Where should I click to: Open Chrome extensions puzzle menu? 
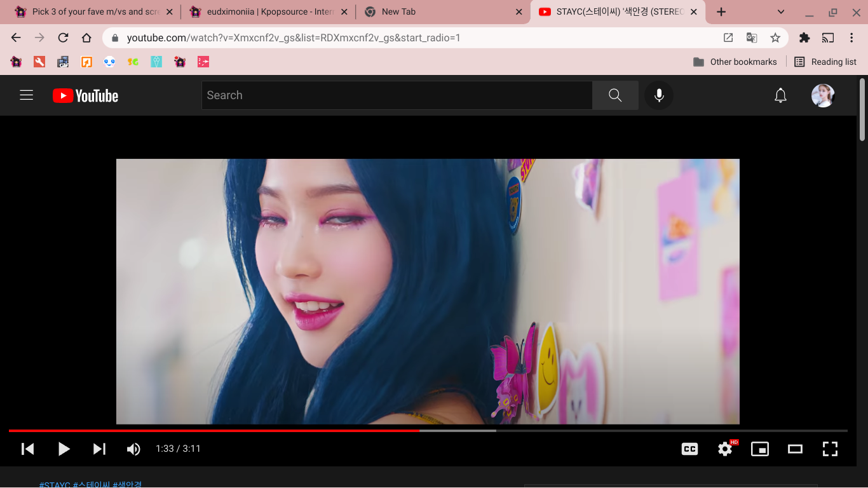804,37
